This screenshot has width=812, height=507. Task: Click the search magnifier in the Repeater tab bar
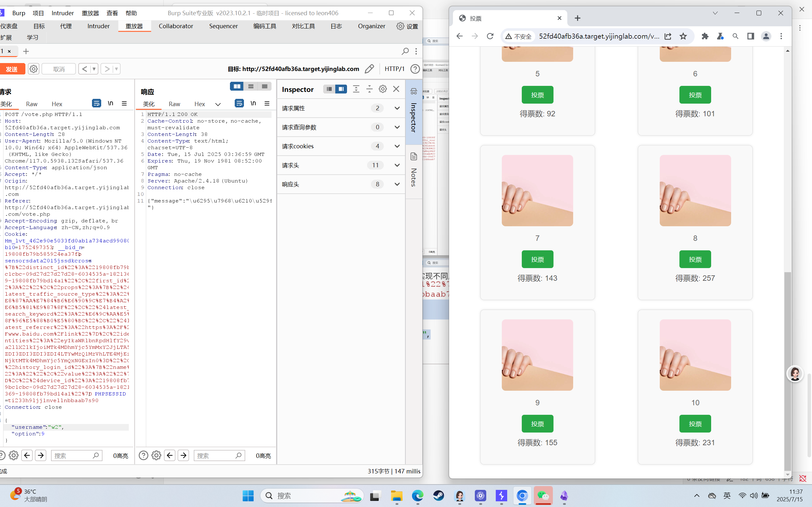405,51
